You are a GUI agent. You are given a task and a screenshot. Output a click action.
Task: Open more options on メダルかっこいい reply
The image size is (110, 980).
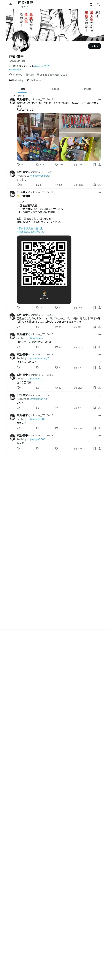pos(99,355)
